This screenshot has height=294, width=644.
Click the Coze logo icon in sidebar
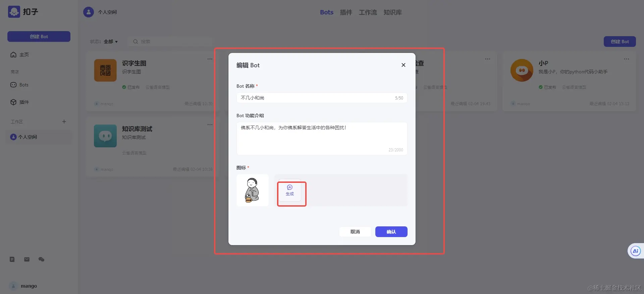(14, 12)
